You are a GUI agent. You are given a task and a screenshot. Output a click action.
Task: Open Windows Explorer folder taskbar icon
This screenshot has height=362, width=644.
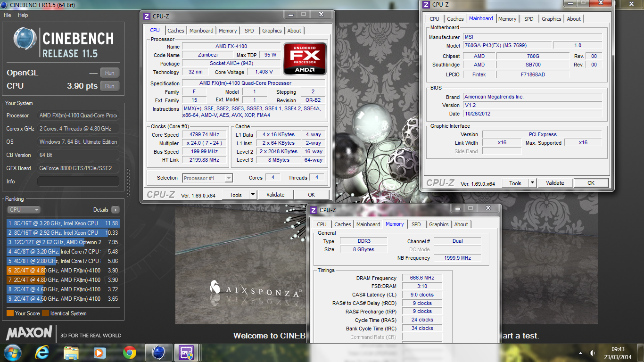tap(71, 353)
